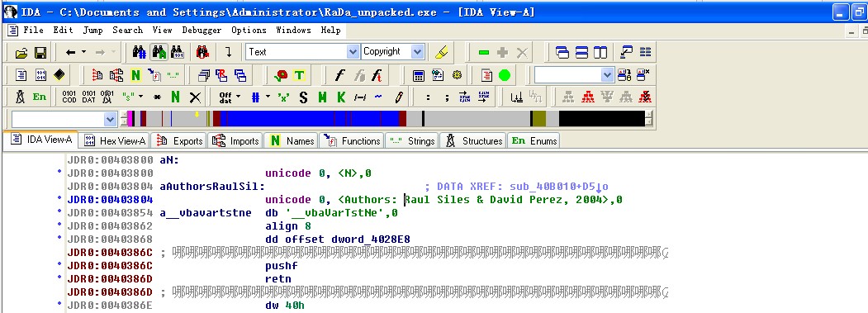868x313 pixels.
Task: Click the yellow gear icon
Action: [x=457, y=75]
